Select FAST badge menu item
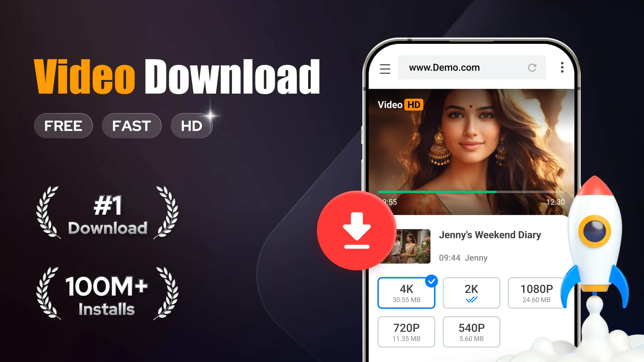 [131, 126]
